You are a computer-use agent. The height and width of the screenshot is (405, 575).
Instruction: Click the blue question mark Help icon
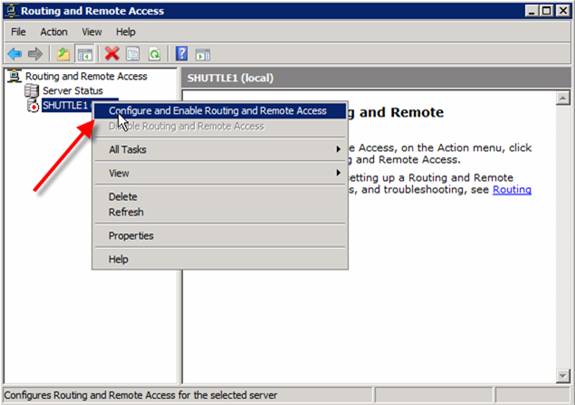point(182,54)
